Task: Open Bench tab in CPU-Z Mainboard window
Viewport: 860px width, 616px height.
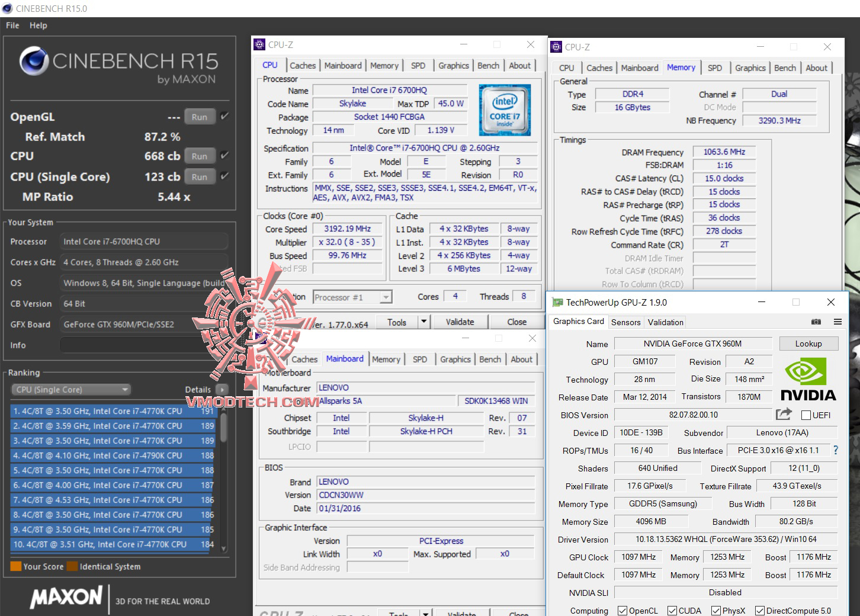Action: click(490, 360)
